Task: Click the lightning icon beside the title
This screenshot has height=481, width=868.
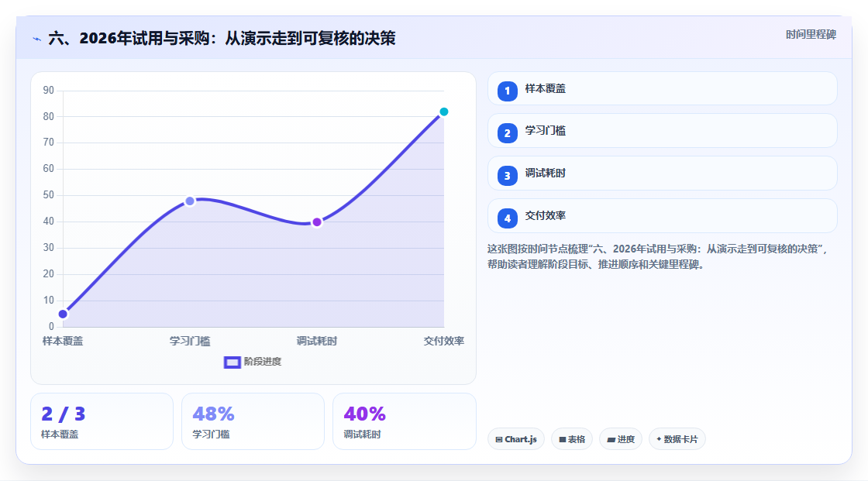Action: [37, 39]
